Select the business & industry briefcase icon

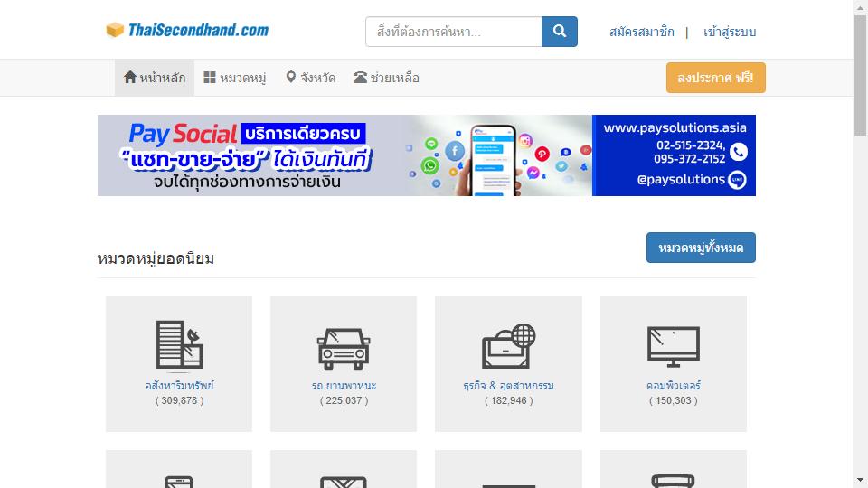coord(508,346)
